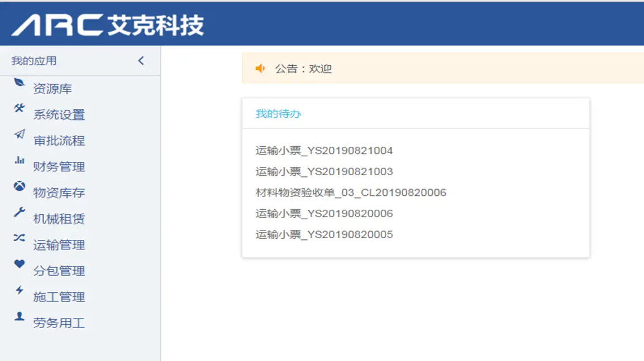Click the heart icon beside 分包管理
The height and width of the screenshot is (361, 644).
pos(20,264)
